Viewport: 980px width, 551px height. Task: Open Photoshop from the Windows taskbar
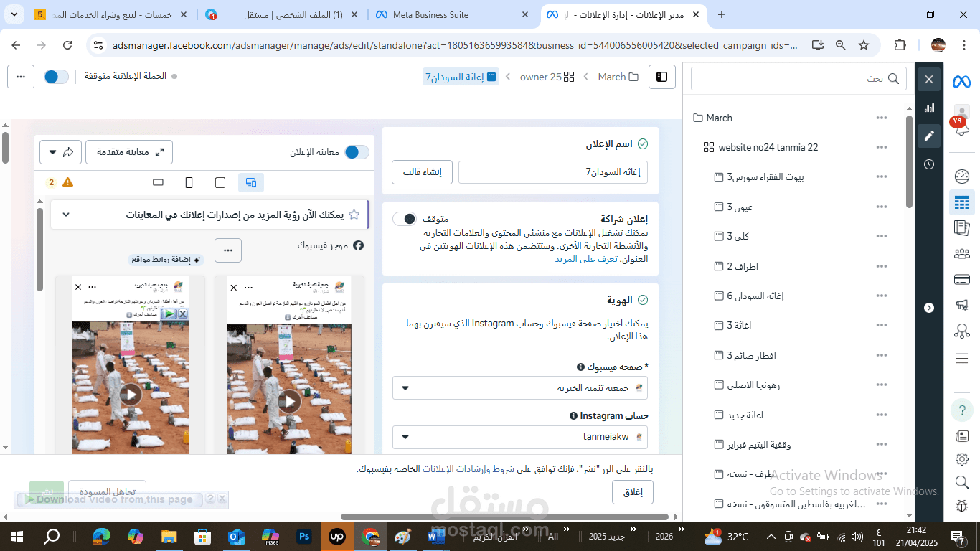tap(303, 536)
